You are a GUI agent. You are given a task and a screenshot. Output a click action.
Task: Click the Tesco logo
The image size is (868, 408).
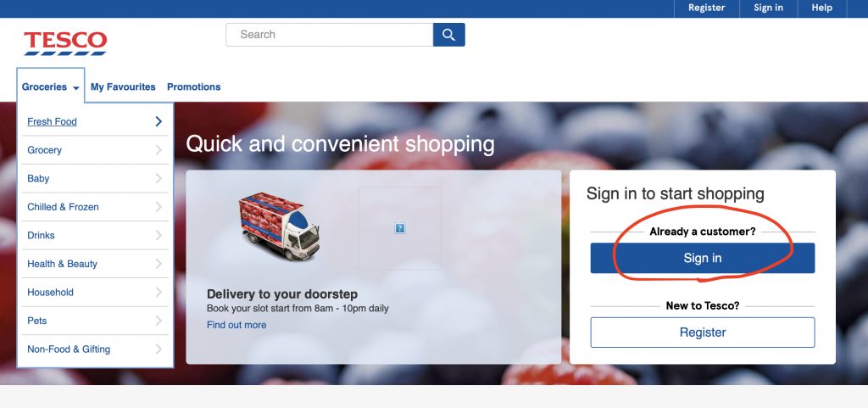click(65, 43)
